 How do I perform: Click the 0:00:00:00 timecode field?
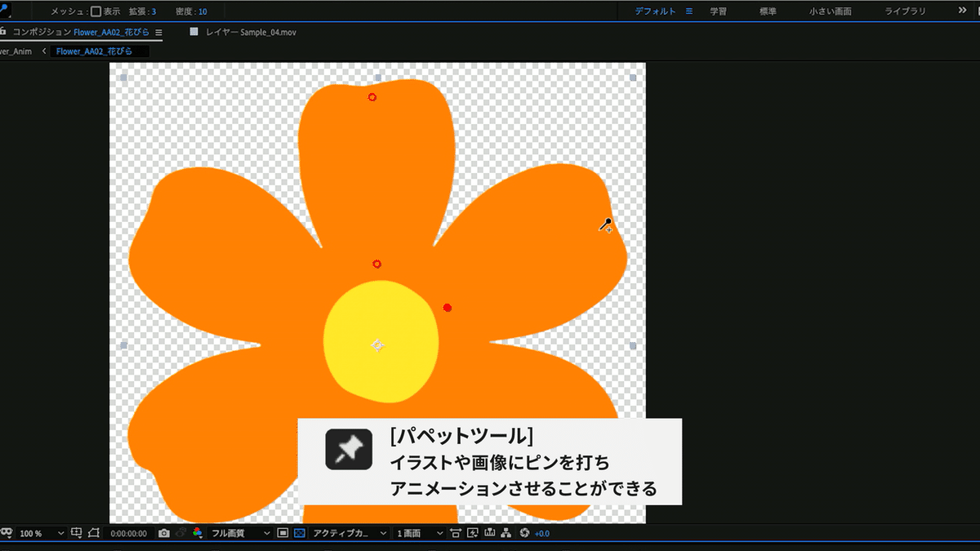[x=129, y=533]
